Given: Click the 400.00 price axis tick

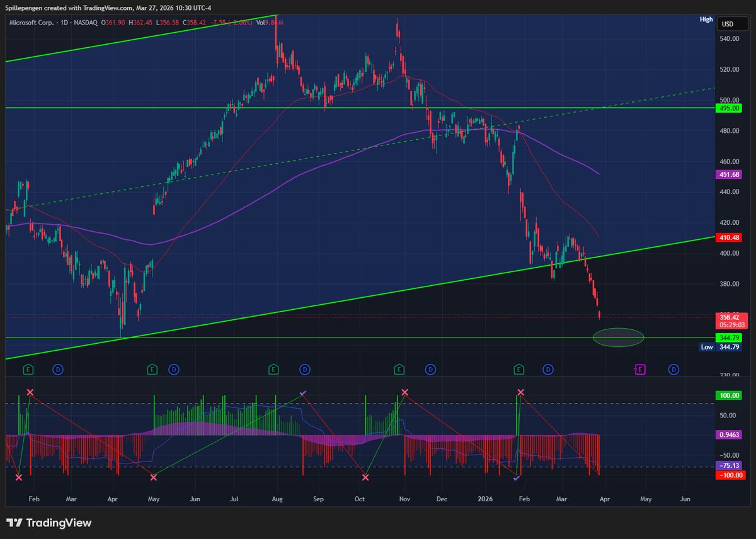Looking at the screenshot, I should 730,253.
